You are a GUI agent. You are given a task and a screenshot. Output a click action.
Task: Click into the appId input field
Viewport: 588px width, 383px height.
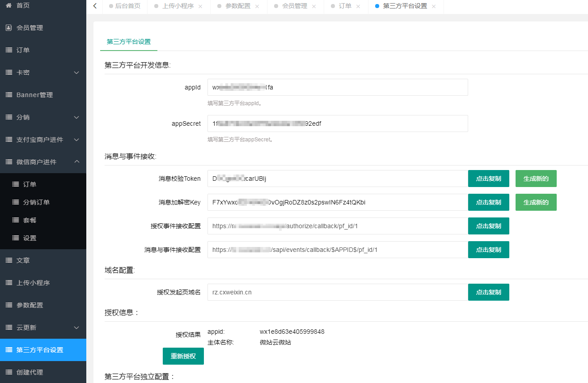coord(337,87)
